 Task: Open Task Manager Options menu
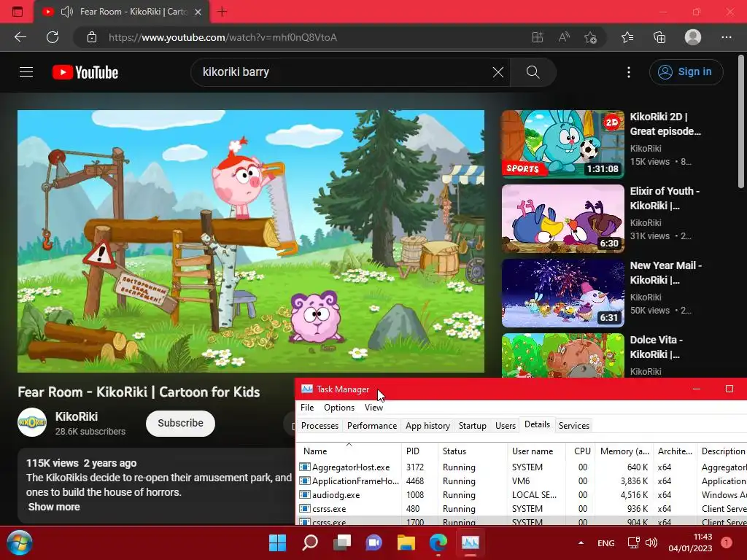pyautogui.click(x=339, y=408)
